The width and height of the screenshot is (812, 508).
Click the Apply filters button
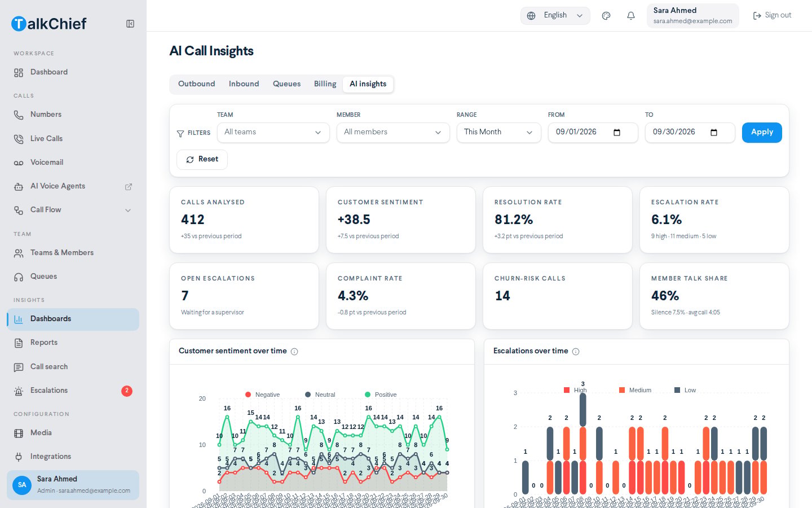[762, 133]
